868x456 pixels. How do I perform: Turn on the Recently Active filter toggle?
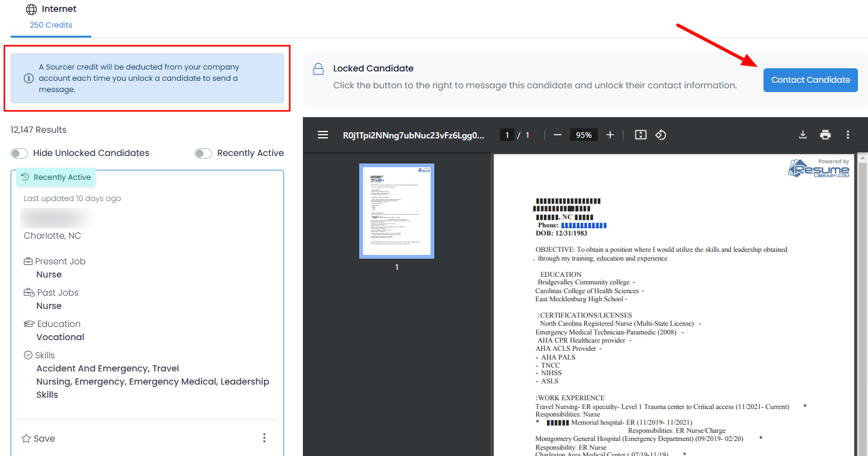[203, 153]
